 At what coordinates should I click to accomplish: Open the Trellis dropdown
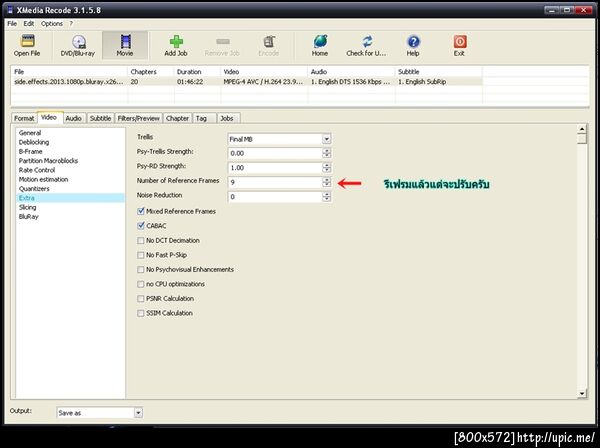tap(326, 139)
